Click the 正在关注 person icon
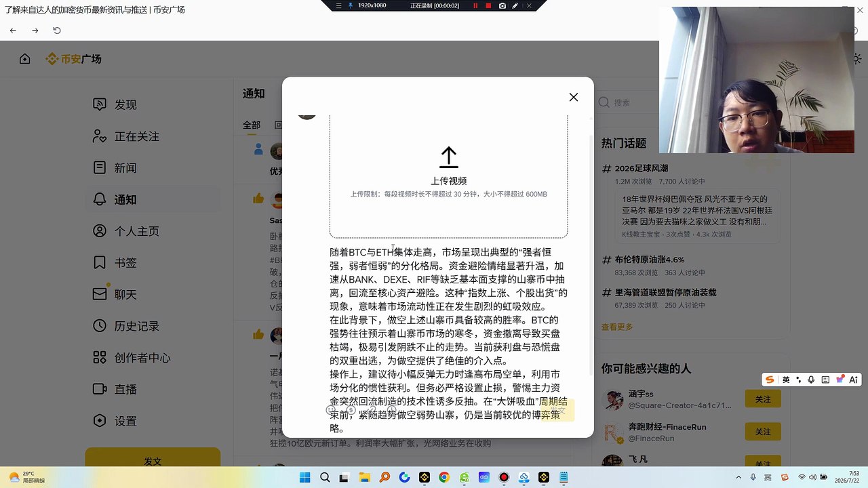 100,136
